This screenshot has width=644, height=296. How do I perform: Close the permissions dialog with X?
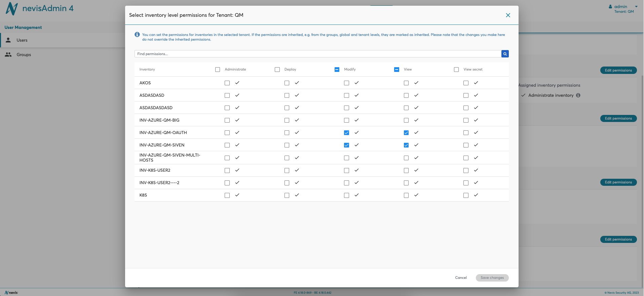click(x=508, y=15)
